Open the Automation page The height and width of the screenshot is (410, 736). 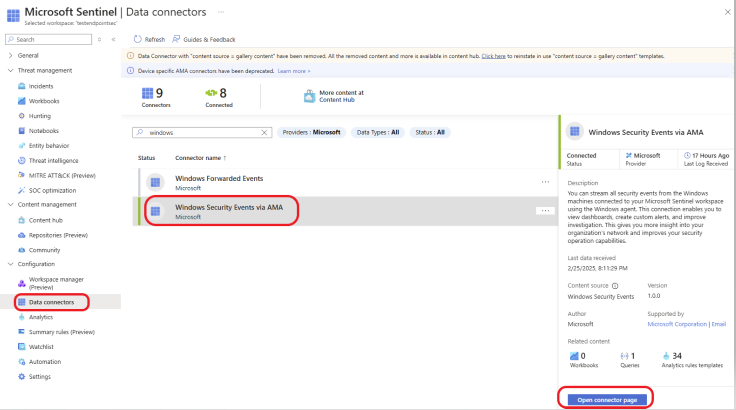click(x=45, y=362)
